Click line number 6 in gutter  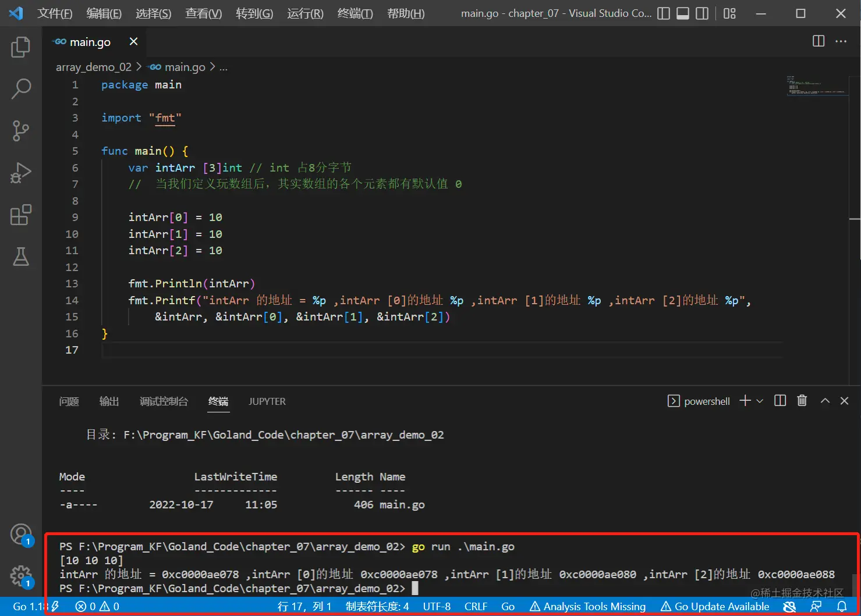click(75, 168)
